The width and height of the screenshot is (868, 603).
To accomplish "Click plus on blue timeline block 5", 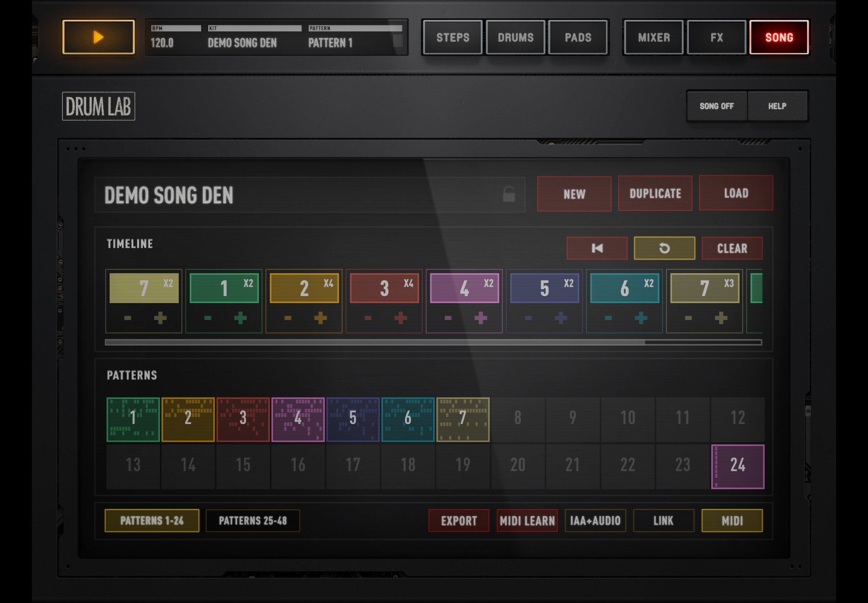I will tap(561, 318).
